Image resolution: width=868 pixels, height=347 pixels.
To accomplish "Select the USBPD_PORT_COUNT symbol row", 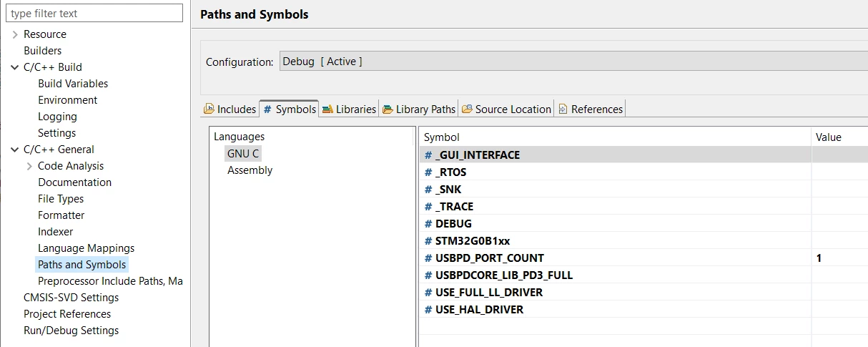I will (643, 258).
